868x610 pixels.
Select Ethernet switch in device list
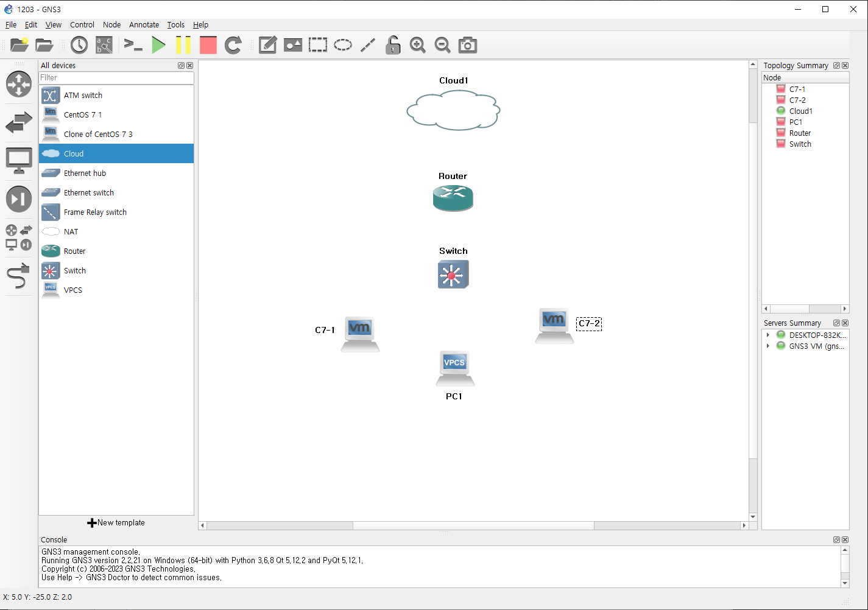point(116,193)
